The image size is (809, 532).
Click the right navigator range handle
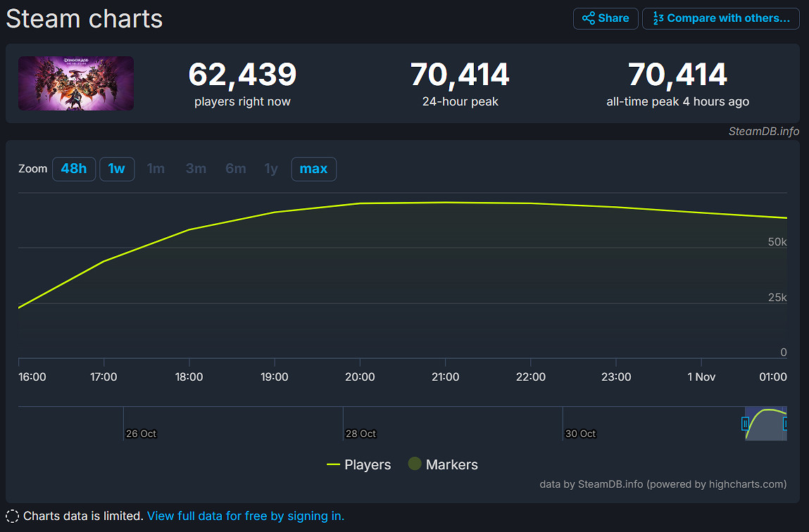(786, 424)
